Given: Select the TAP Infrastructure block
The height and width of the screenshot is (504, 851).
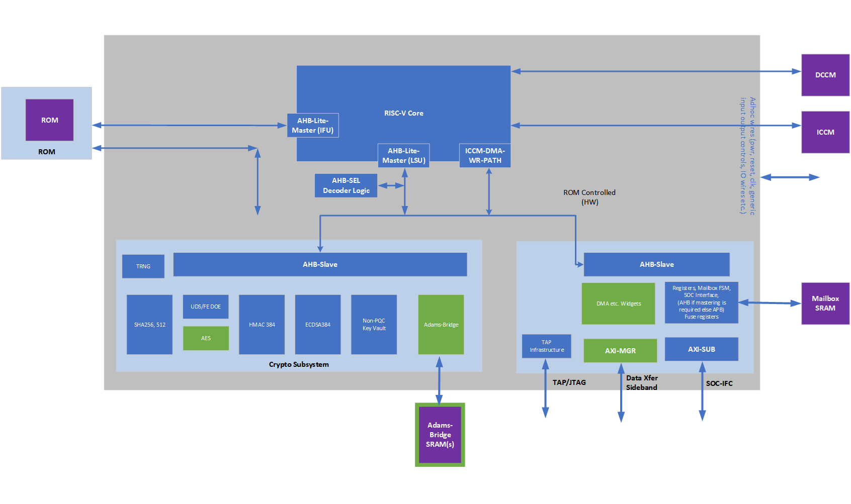Looking at the screenshot, I should (546, 346).
